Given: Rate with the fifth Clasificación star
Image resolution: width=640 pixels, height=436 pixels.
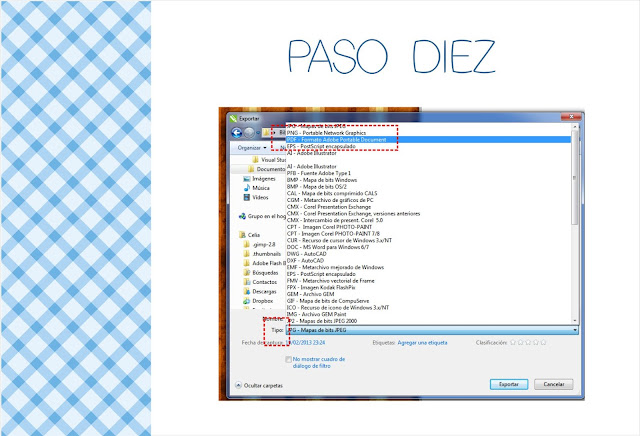Looking at the screenshot, I should [543, 343].
